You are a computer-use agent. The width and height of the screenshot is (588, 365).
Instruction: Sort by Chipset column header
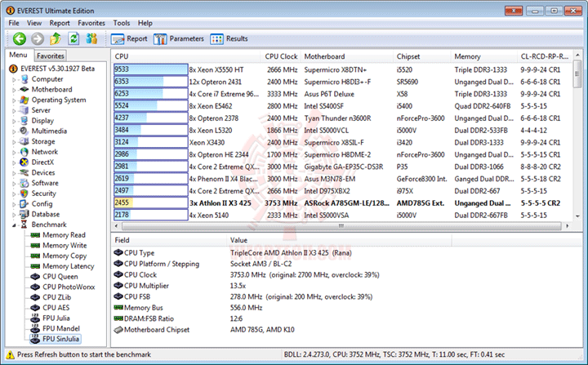422,56
